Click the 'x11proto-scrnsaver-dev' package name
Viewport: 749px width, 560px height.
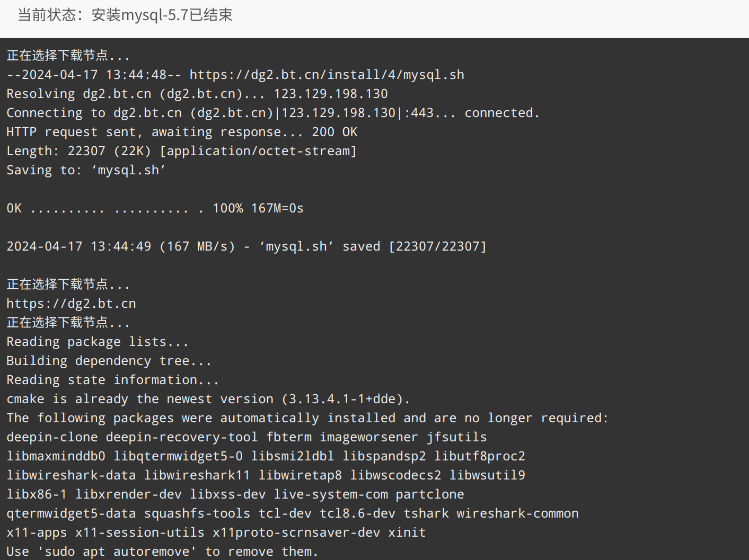point(296,532)
